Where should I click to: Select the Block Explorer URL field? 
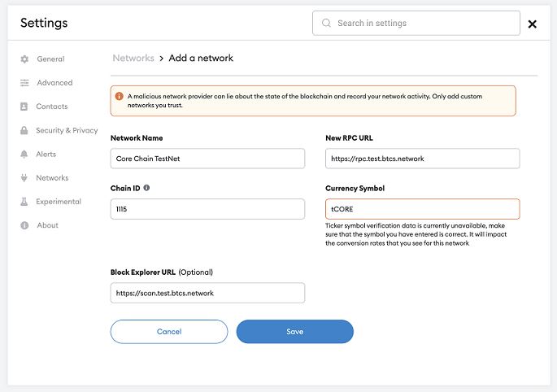[207, 293]
